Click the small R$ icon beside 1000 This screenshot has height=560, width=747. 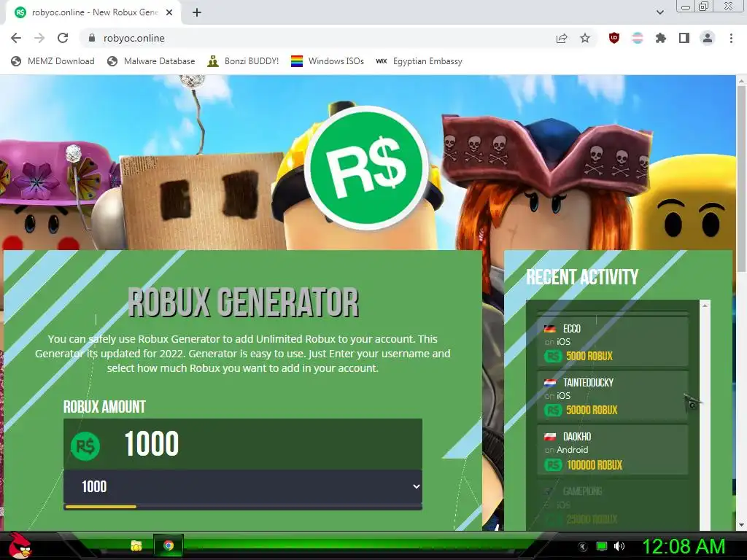(85, 446)
